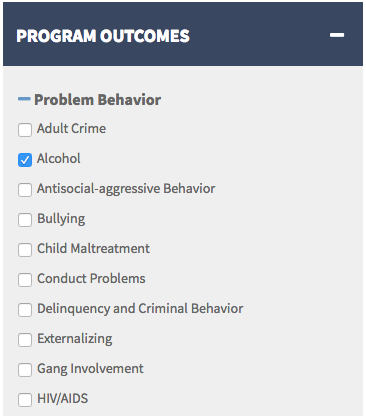Image resolution: width=366 pixels, height=418 pixels.
Task: Enable Antisocial-aggressive Behavior checkbox
Action: [x=25, y=190]
